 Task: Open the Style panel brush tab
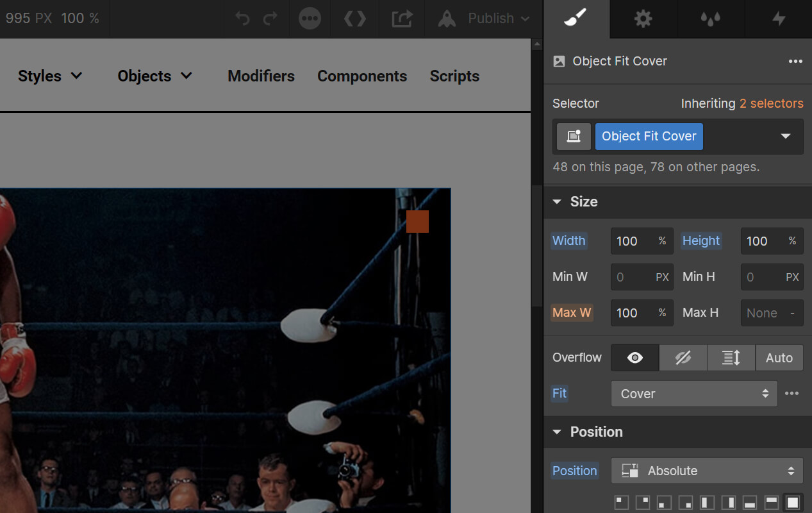576,19
